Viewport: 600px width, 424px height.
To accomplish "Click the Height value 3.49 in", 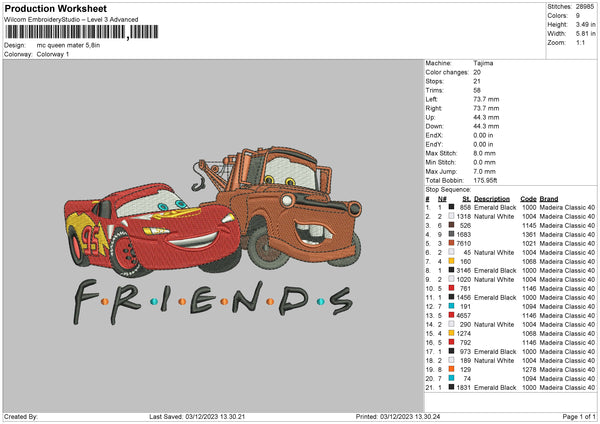I will pos(585,24).
